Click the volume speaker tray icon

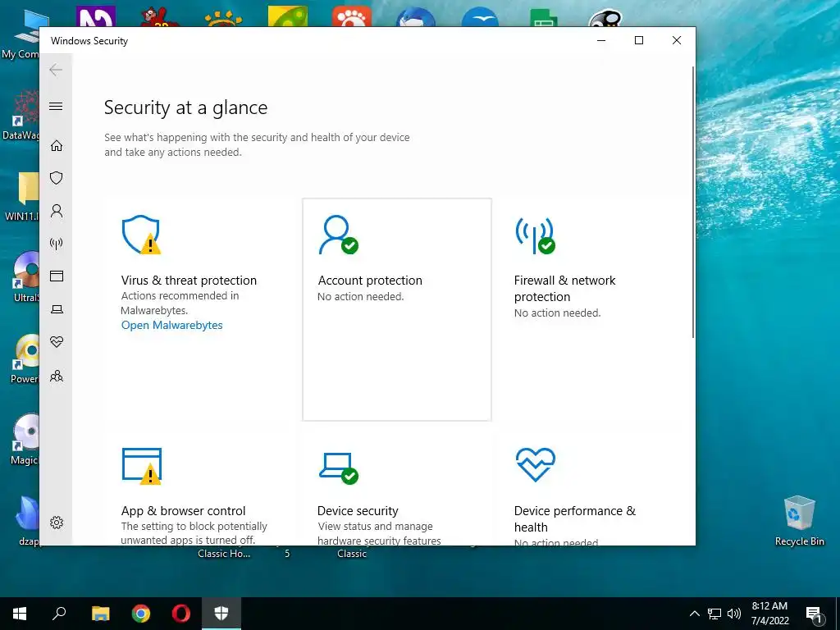(734, 614)
